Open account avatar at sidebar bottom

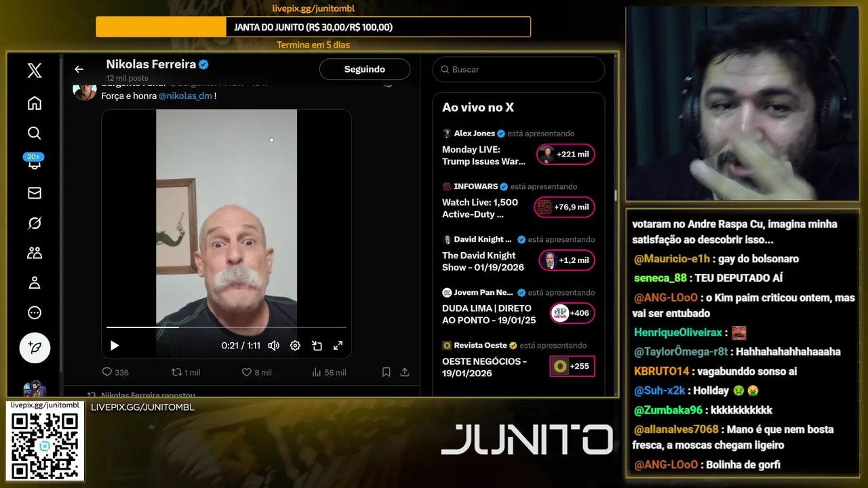[34, 390]
